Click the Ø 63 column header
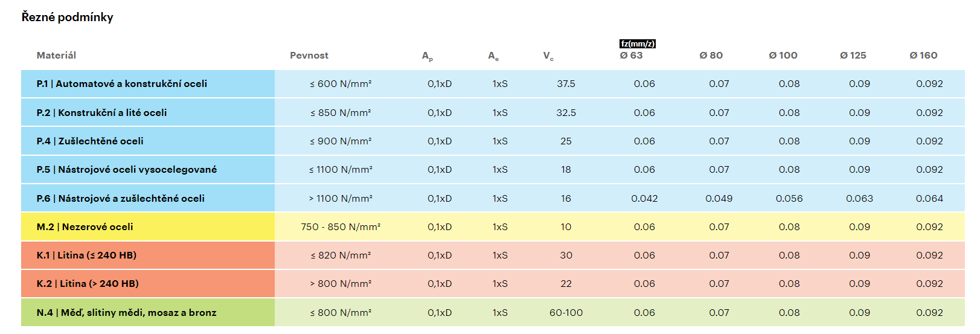Viewport: 980px width, 334px height. [x=631, y=56]
